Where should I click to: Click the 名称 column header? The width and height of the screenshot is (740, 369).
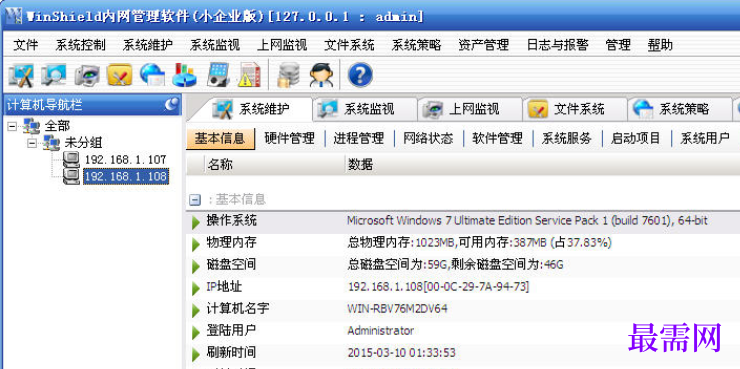pyautogui.click(x=220, y=165)
